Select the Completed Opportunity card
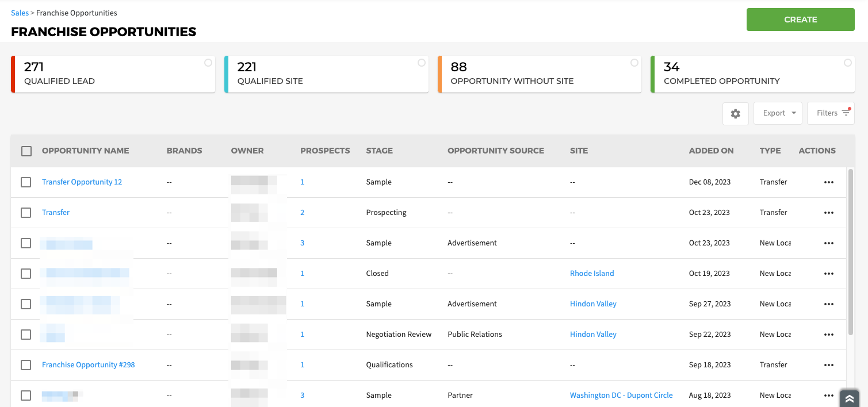Screen dimensions: 868x407 coord(752,74)
